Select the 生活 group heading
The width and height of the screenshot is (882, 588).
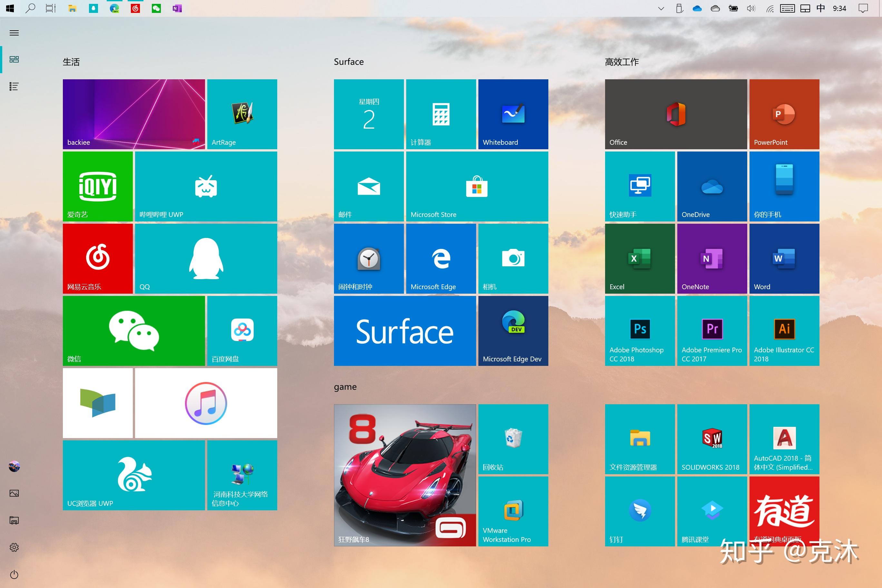71,62
